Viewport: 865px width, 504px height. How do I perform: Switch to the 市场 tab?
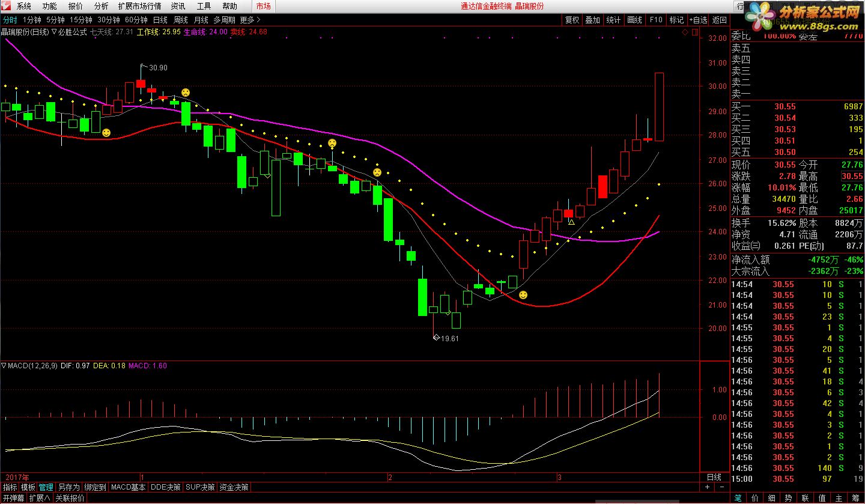[263, 6]
